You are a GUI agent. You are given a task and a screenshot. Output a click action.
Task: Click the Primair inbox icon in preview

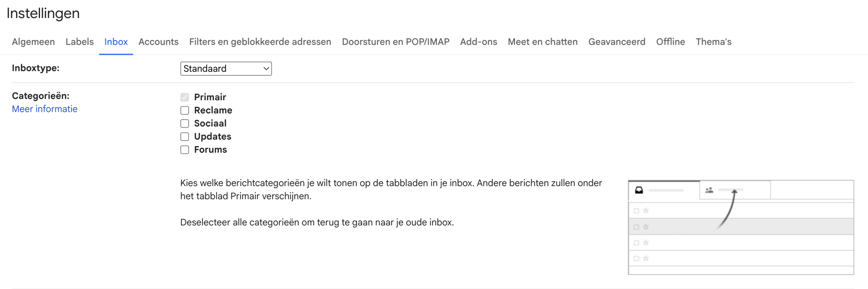pyautogui.click(x=639, y=190)
